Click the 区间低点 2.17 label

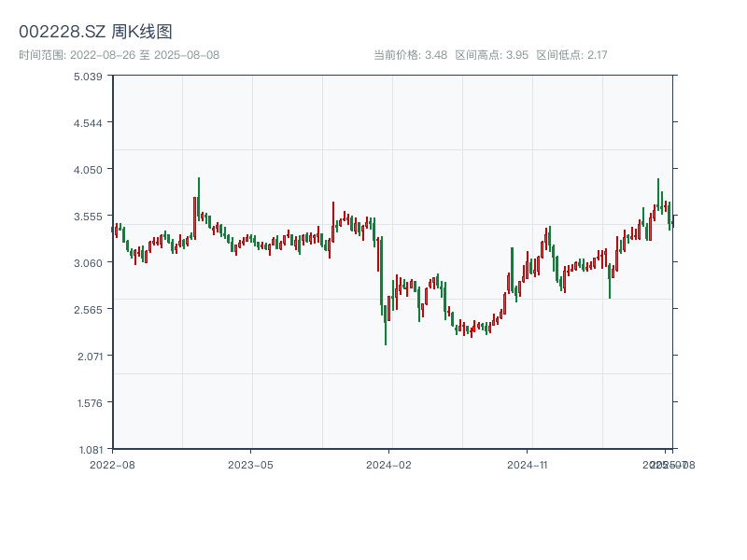(571, 55)
